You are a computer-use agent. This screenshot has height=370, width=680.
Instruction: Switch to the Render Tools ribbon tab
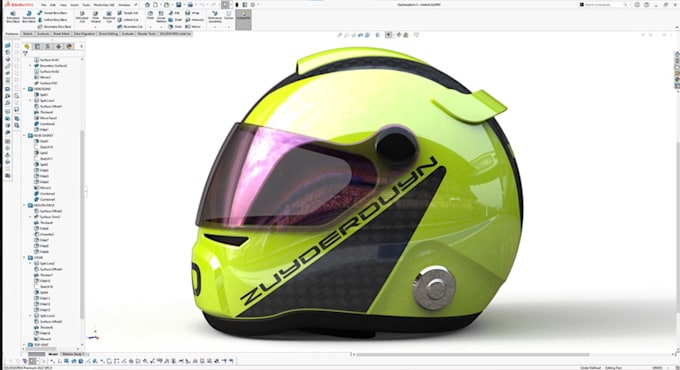tap(147, 33)
